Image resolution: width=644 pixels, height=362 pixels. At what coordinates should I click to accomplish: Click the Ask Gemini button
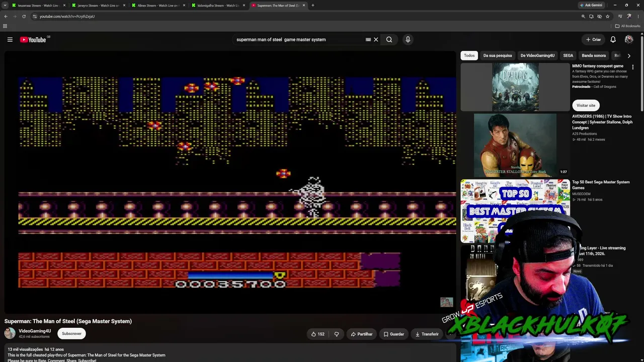coord(591,5)
